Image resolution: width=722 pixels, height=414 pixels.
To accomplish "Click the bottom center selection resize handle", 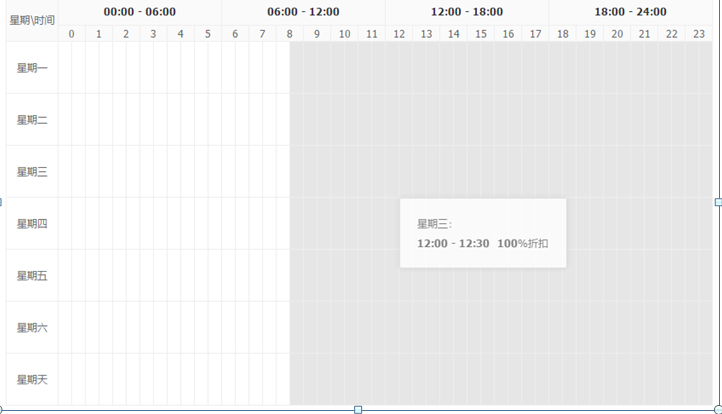I will (358, 409).
